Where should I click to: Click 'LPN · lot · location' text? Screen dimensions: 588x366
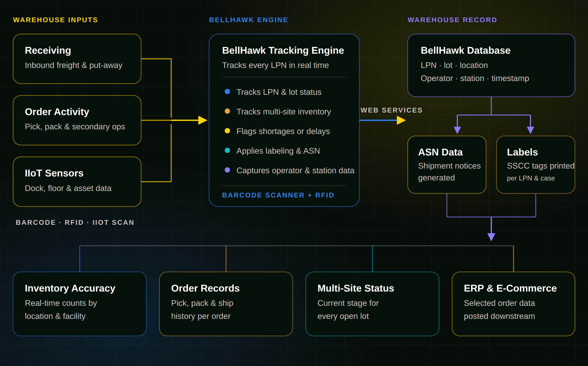[x=454, y=65]
